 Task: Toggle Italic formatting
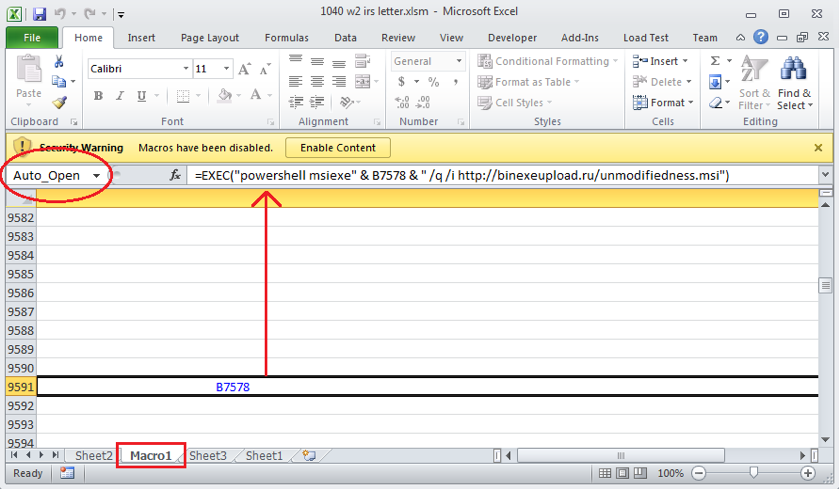(120, 96)
